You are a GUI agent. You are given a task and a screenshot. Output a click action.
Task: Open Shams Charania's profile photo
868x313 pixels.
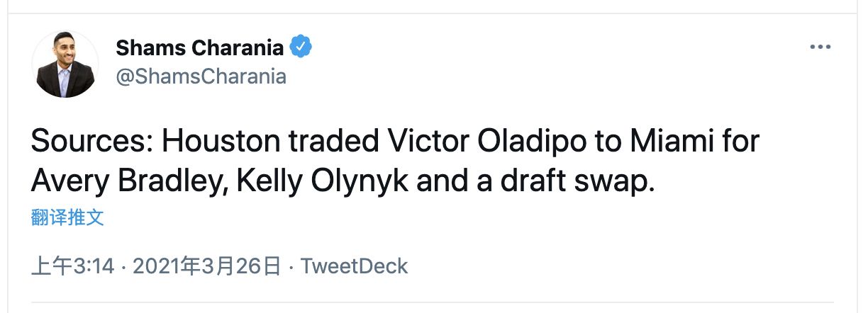tap(65, 64)
